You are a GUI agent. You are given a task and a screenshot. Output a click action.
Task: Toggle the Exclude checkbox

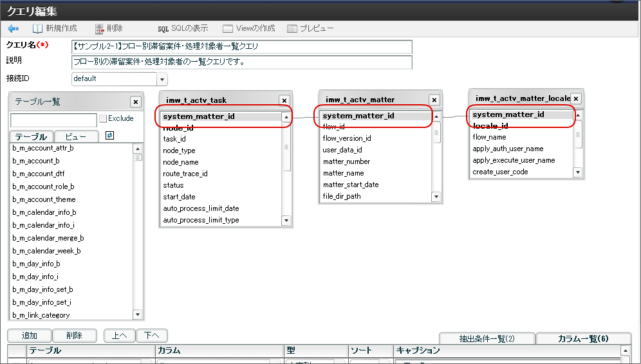[103, 118]
